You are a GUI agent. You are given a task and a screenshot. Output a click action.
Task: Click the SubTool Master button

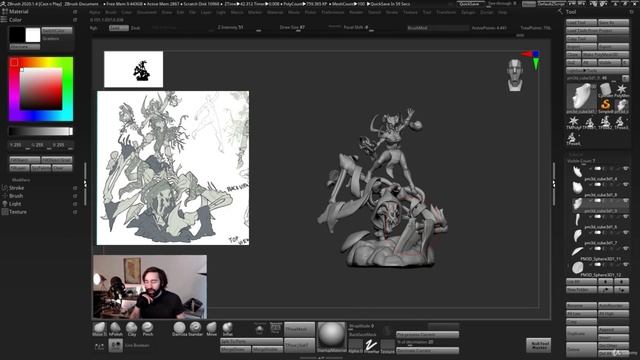point(538,345)
